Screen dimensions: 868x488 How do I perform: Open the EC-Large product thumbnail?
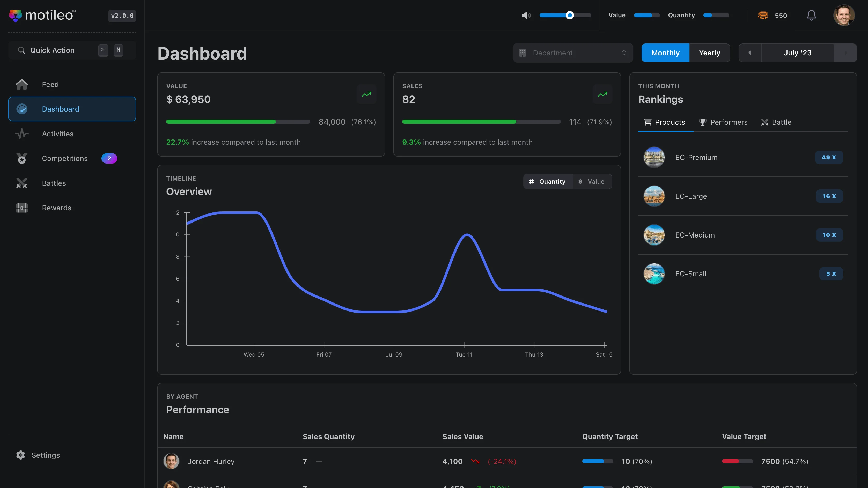(x=654, y=196)
